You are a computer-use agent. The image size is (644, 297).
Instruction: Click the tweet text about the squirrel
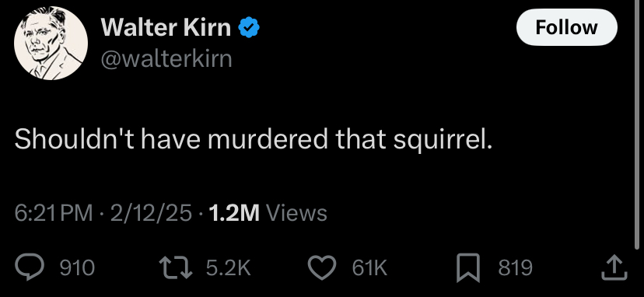click(253, 140)
